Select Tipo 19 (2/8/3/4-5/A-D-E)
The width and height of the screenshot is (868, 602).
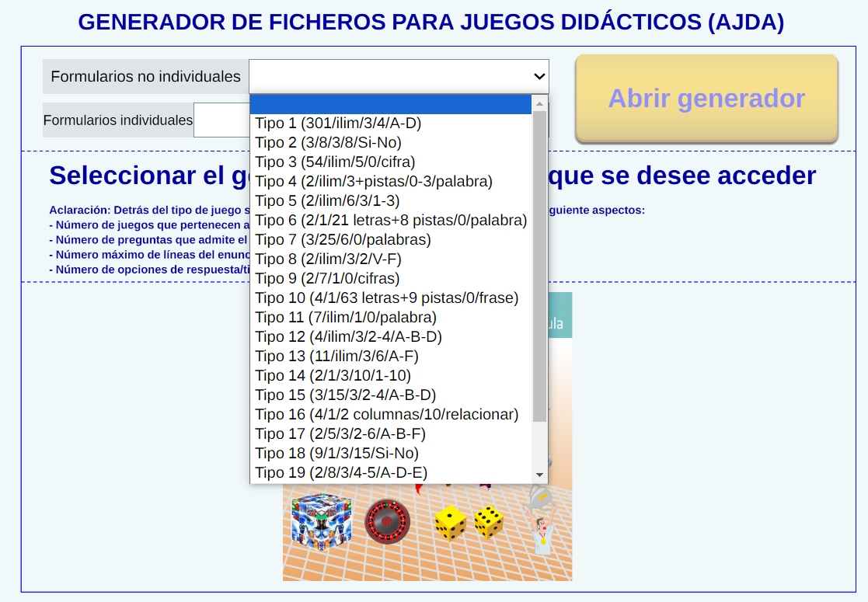[341, 472]
